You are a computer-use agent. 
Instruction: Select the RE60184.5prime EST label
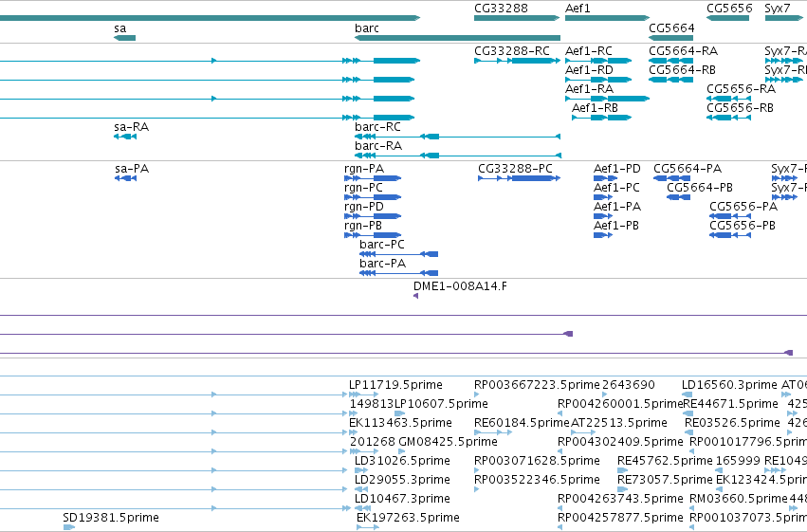(522, 423)
